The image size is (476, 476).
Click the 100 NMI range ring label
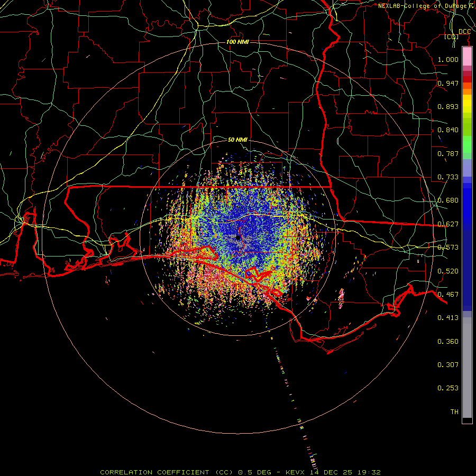coord(237,42)
